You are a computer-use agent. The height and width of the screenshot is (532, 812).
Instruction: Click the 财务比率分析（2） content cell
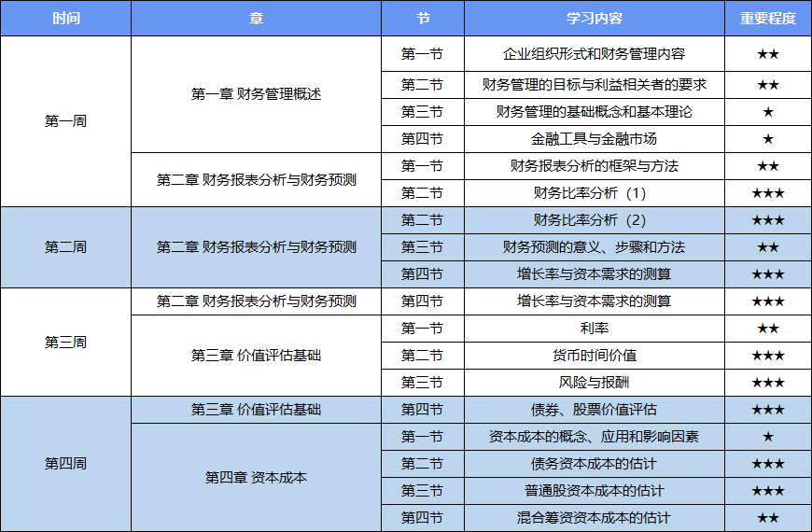(x=594, y=220)
